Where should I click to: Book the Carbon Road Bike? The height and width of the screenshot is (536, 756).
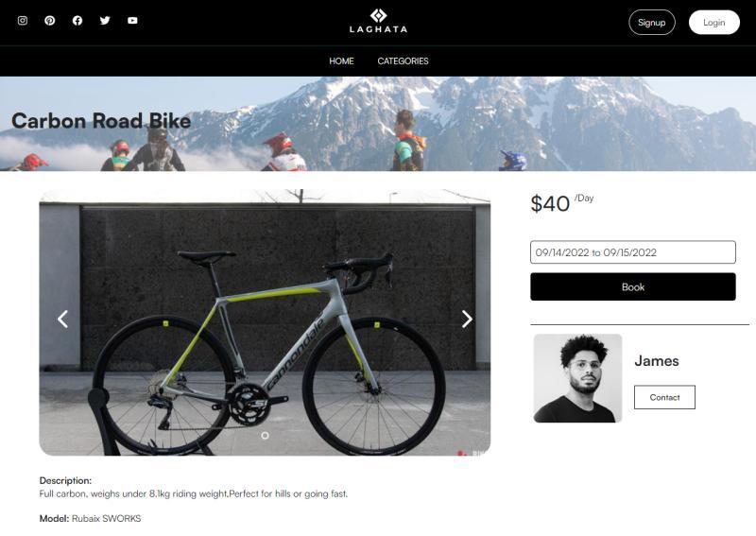[632, 287]
